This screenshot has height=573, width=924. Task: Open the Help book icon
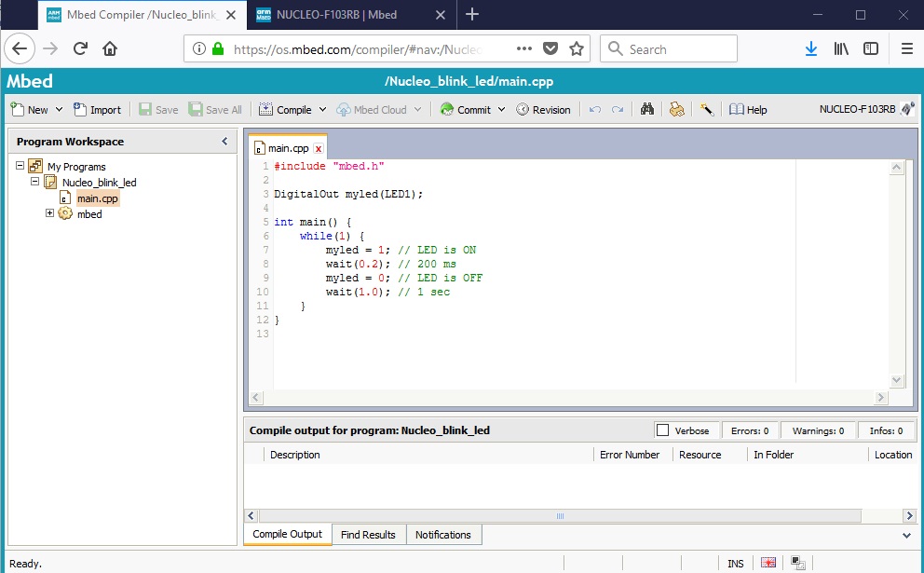pyautogui.click(x=737, y=109)
